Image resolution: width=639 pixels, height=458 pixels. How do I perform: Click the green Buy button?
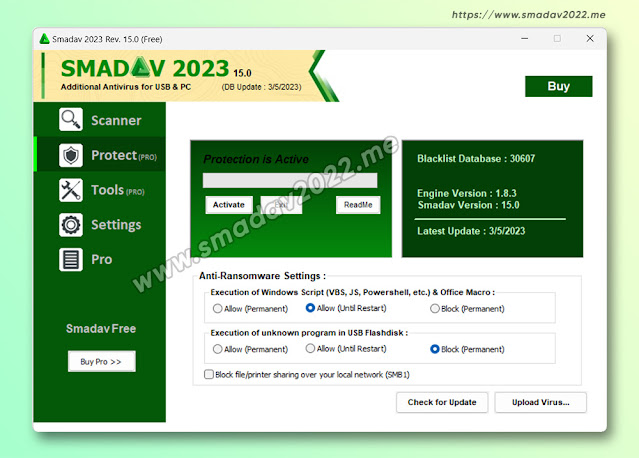558,86
